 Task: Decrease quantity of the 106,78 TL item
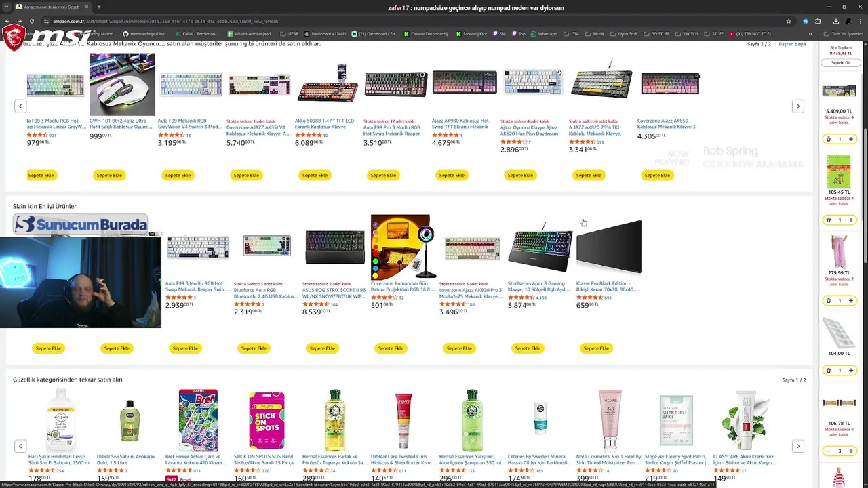pos(828,451)
